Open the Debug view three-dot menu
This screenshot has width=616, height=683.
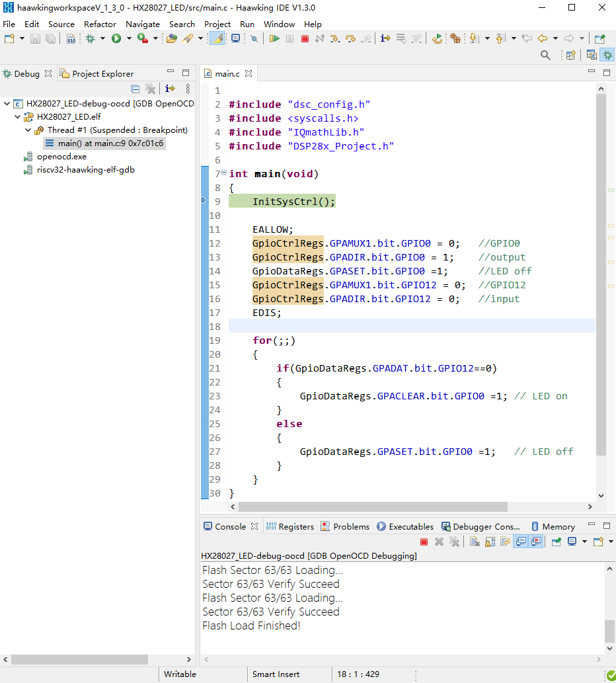pyautogui.click(x=188, y=89)
